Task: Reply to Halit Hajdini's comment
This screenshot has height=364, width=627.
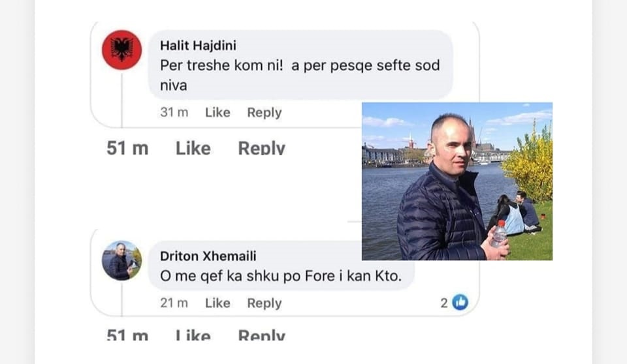Action: pos(265,113)
